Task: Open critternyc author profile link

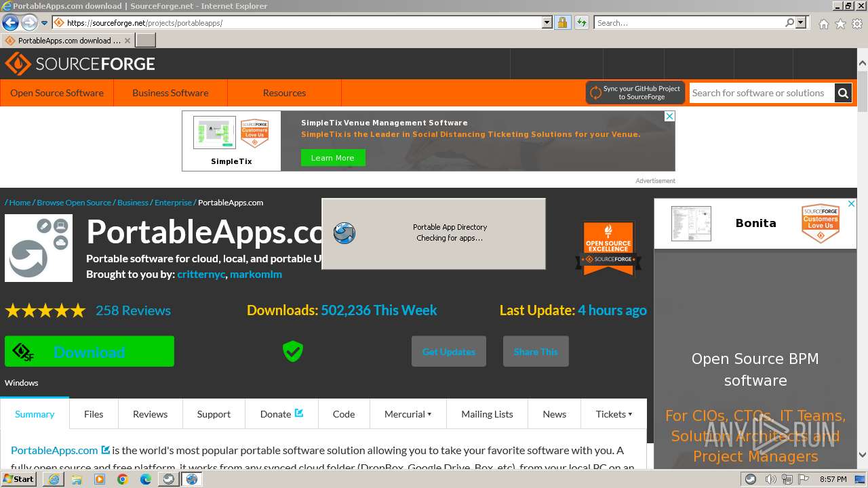Action: pyautogui.click(x=201, y=274)
